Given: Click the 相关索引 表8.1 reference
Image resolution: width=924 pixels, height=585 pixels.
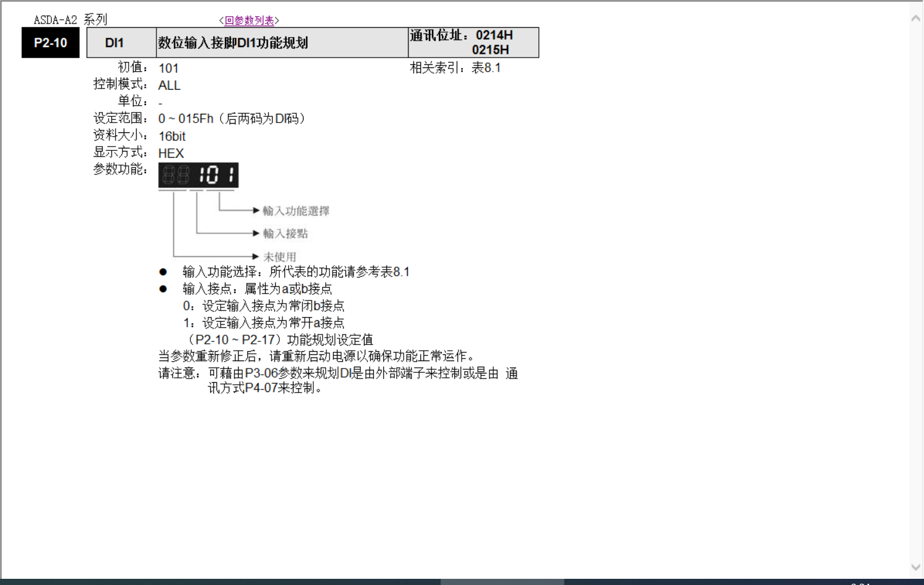Looking at the screenshot, I should (x=456, y=68).
